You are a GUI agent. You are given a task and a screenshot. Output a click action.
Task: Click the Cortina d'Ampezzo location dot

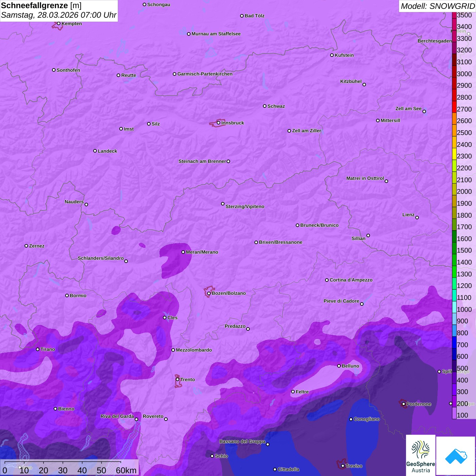327,280
